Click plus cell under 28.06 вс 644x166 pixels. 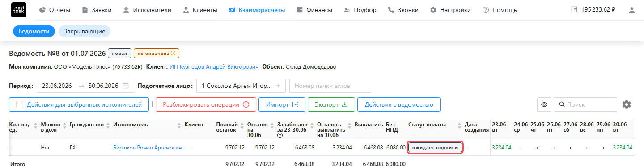pos(587,148)
